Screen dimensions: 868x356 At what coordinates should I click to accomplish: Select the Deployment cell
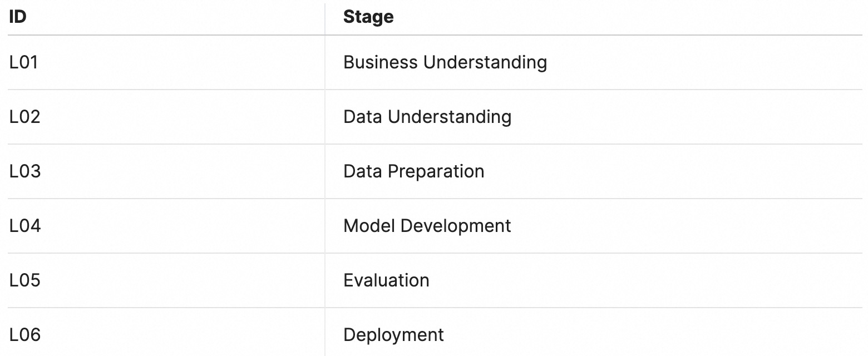[x=594, y=335]
